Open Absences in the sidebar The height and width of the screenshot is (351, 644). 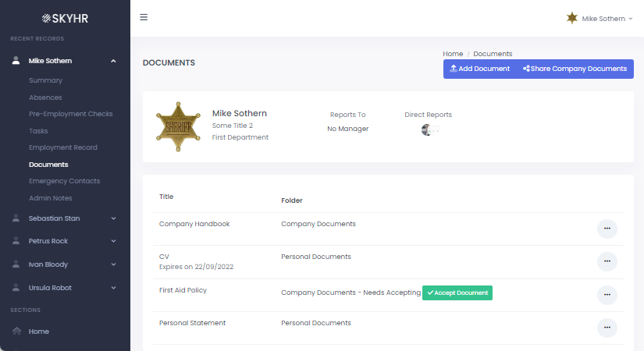pyautogui.click(x=45, y=97)
